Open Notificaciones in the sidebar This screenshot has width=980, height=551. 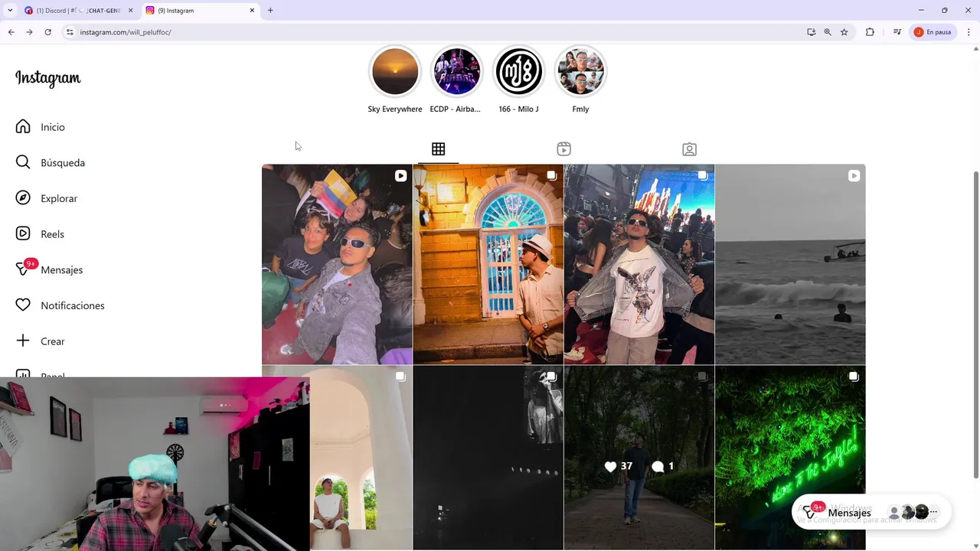tap(60, 305)
